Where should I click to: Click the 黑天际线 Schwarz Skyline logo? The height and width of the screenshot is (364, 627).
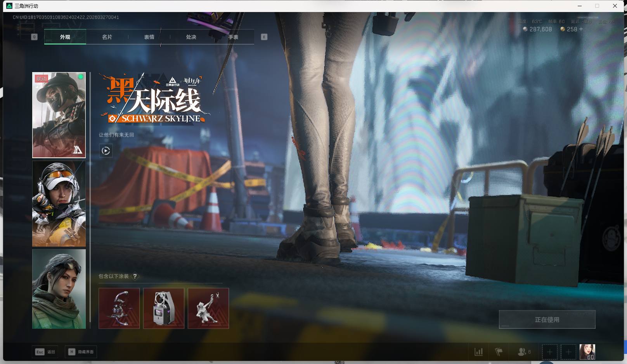[155, 98]
